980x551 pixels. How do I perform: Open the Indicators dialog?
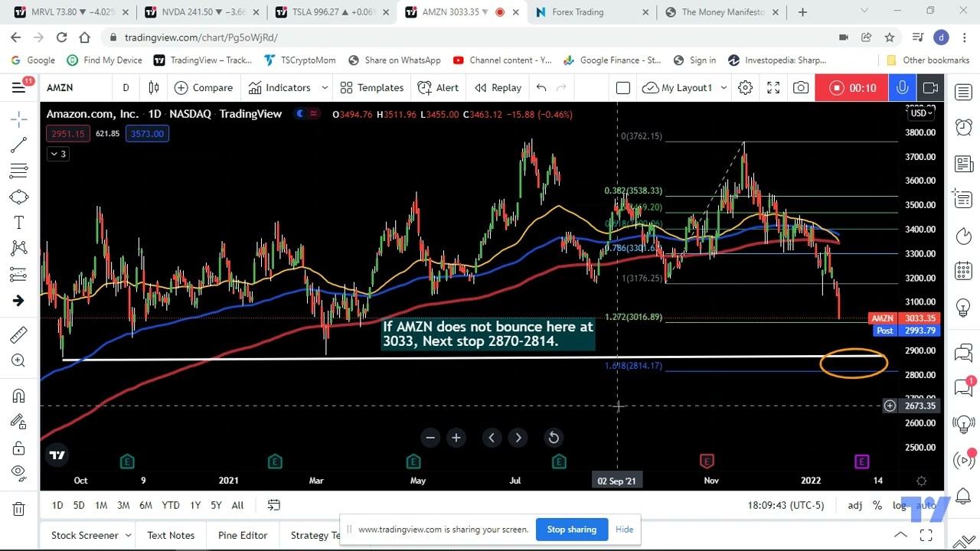click(279, 88)
